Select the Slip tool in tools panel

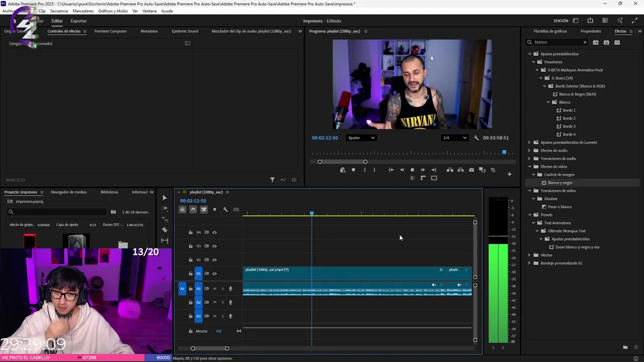(165, 240)
